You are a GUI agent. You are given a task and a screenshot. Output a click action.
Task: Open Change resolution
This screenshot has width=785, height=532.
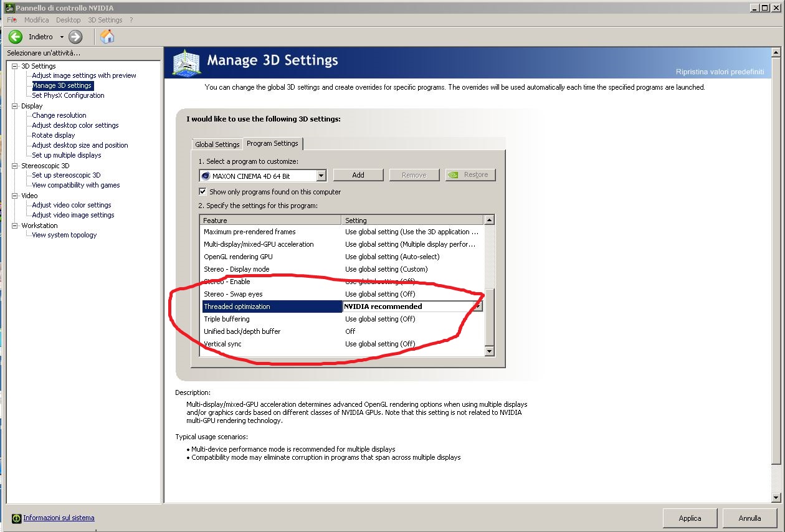click(59, 115)
